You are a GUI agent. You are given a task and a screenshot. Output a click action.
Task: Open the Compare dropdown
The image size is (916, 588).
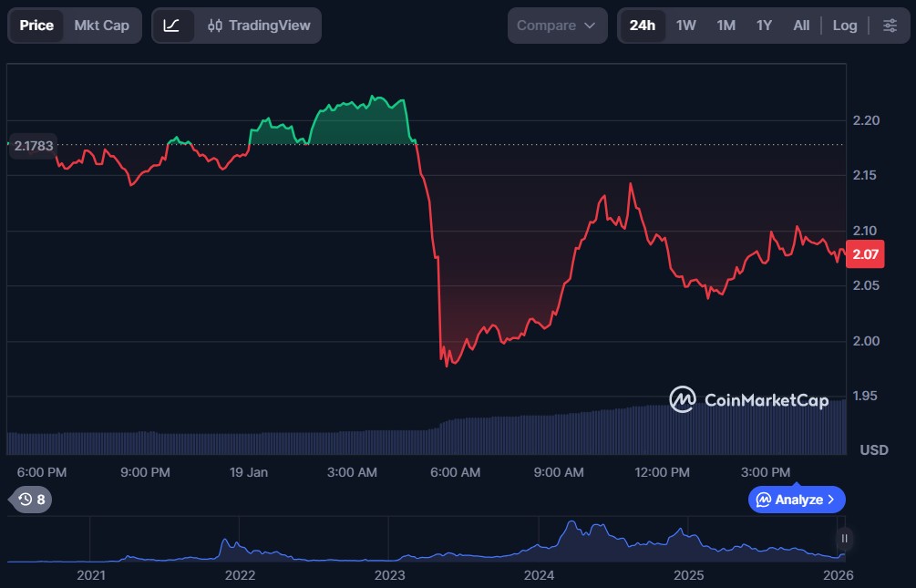click(556, 26)
